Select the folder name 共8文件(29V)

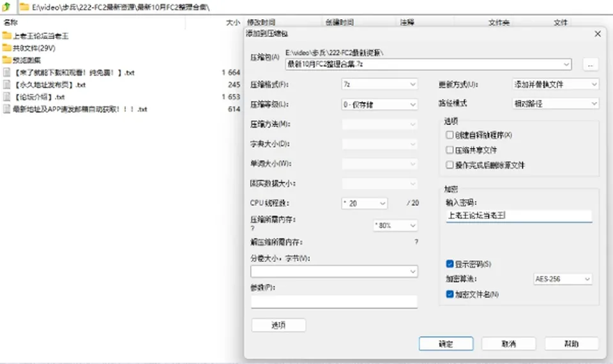34,48
